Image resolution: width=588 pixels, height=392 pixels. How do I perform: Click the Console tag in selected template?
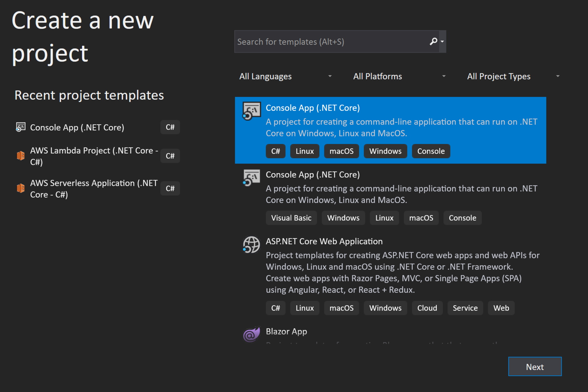pos(431,151)
